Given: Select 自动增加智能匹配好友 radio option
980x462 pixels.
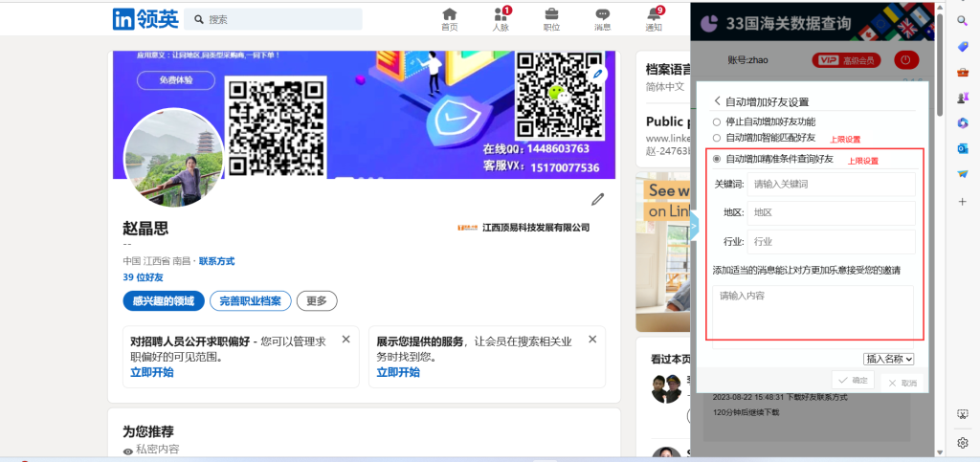Looking at the screenshot, I should coord(717,138).
